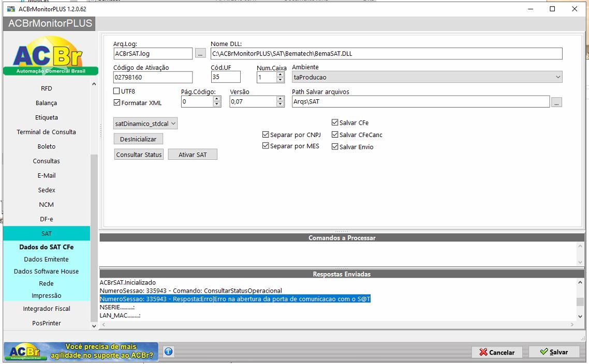
Task: Open E-Mail settings
Action: (47, 175)
